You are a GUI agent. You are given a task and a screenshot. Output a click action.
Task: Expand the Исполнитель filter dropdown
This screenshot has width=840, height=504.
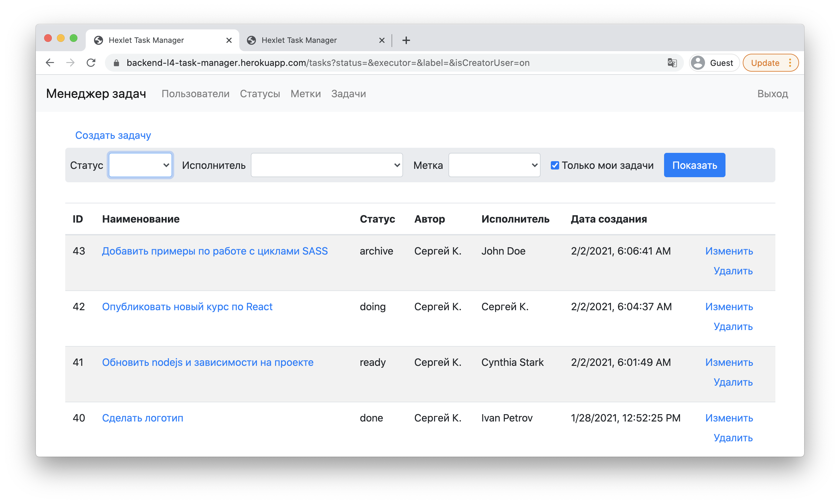tap(326, 165)
